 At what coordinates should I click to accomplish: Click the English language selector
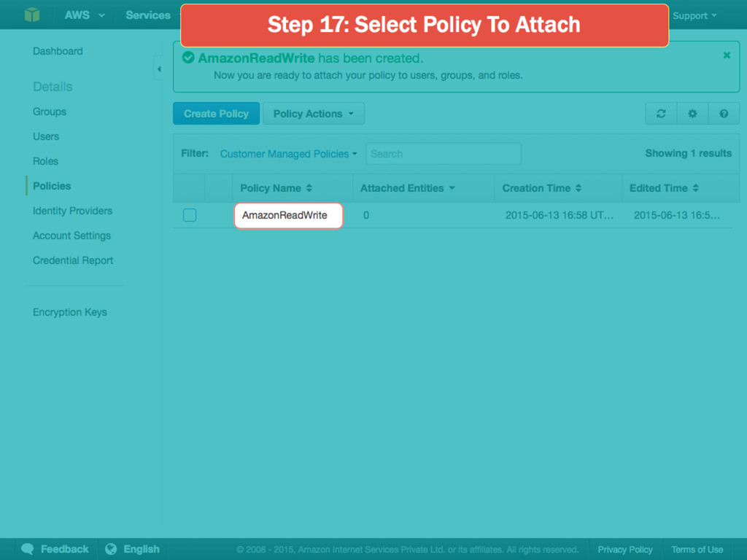pos(142,549)
